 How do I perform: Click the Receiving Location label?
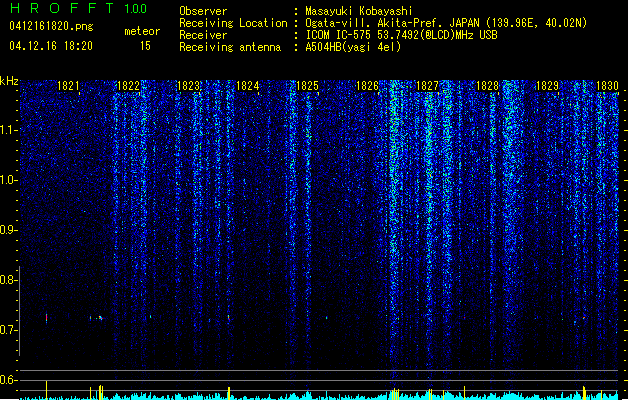233,23
